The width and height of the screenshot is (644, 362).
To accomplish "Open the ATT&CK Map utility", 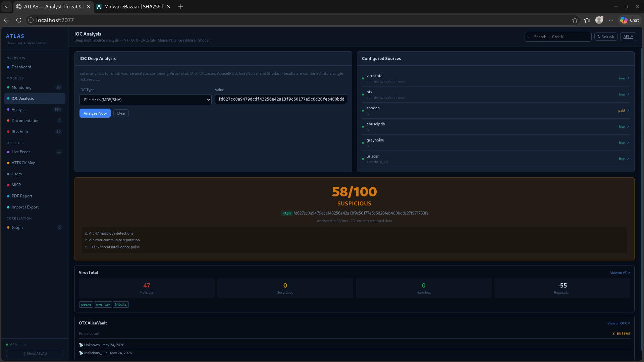I will click(35, 163).
